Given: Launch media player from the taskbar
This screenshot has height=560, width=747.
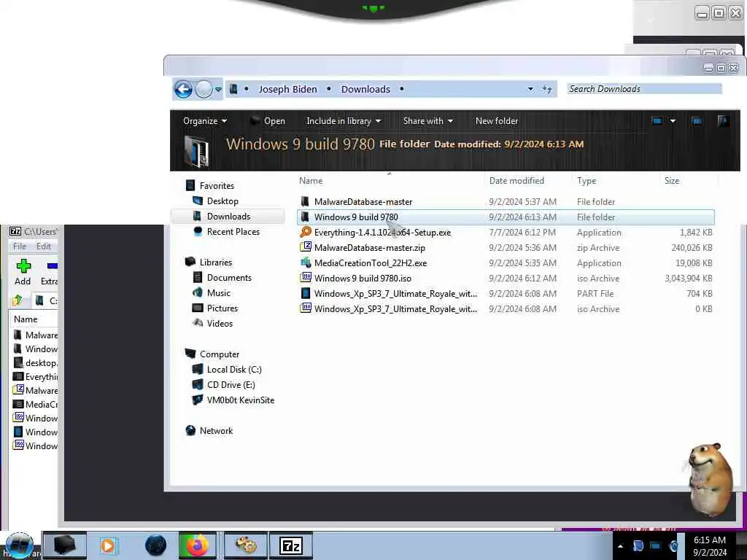Looking at the screenshot, I should (108, 545).
